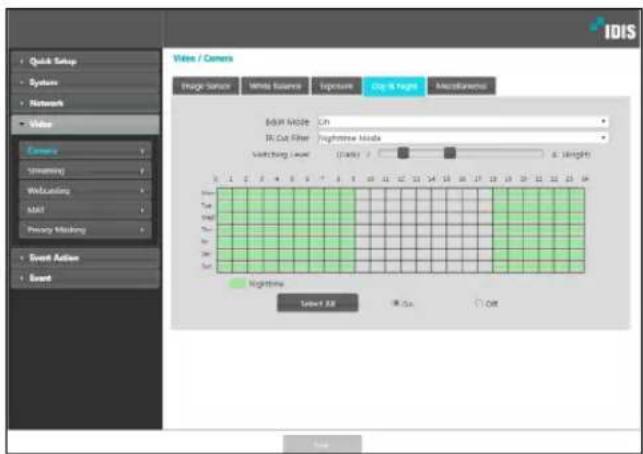
Task: Open the B&W Mode dropdown
Action: pos(463,122)
